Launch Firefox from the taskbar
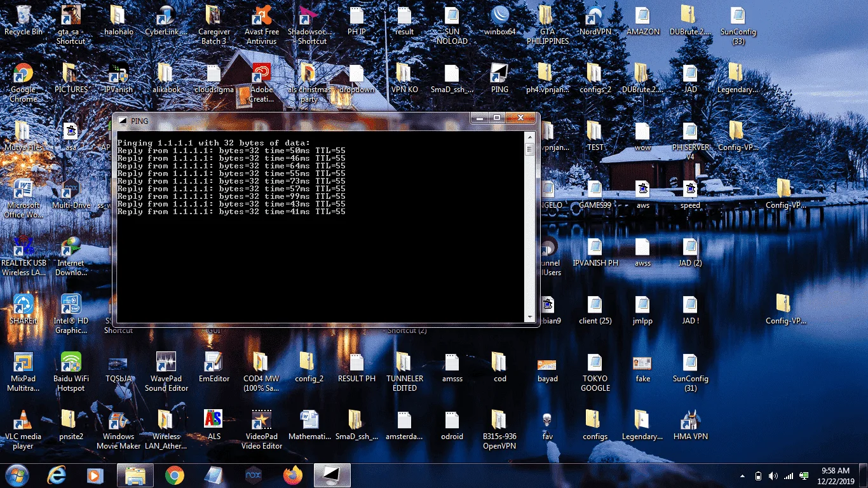The image size is (868, 488). (x=292, y=475)
